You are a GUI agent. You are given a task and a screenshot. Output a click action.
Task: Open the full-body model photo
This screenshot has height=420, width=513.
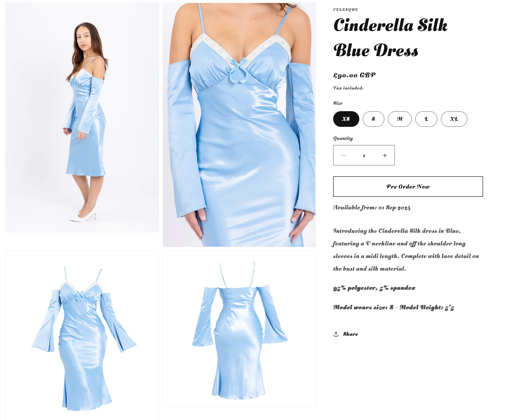[82, 118]
